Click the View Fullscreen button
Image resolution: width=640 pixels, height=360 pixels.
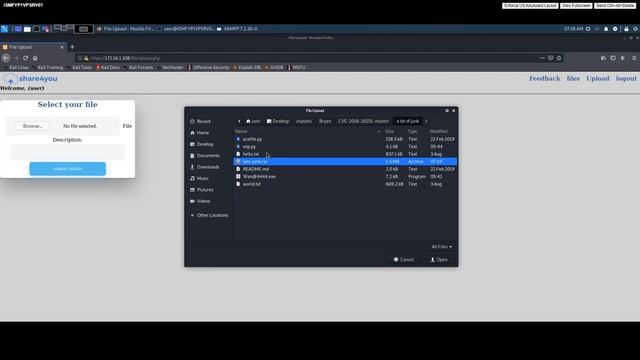(576, 6)
